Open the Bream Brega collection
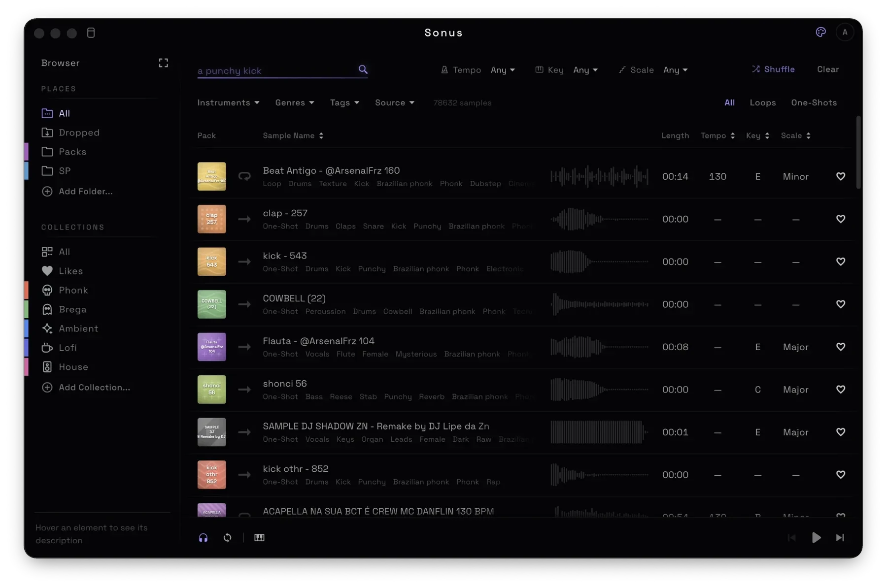Screen dimensions: 887x588 64,309
